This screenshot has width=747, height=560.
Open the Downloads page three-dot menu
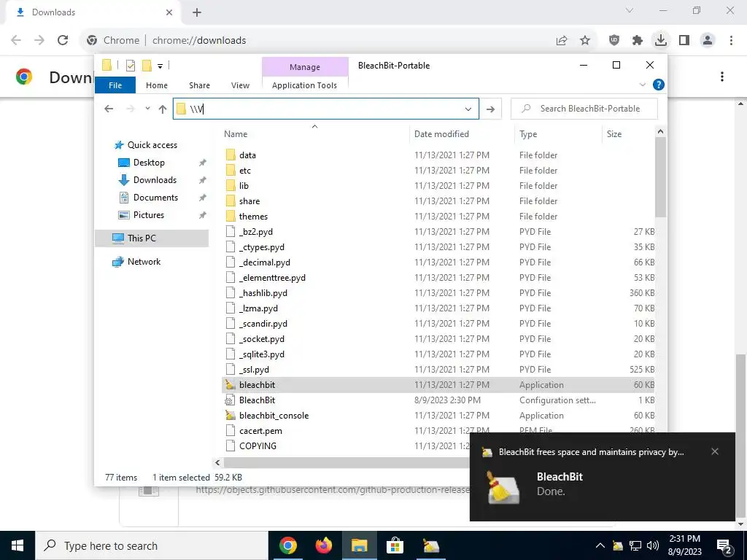[x=722, y=77]
